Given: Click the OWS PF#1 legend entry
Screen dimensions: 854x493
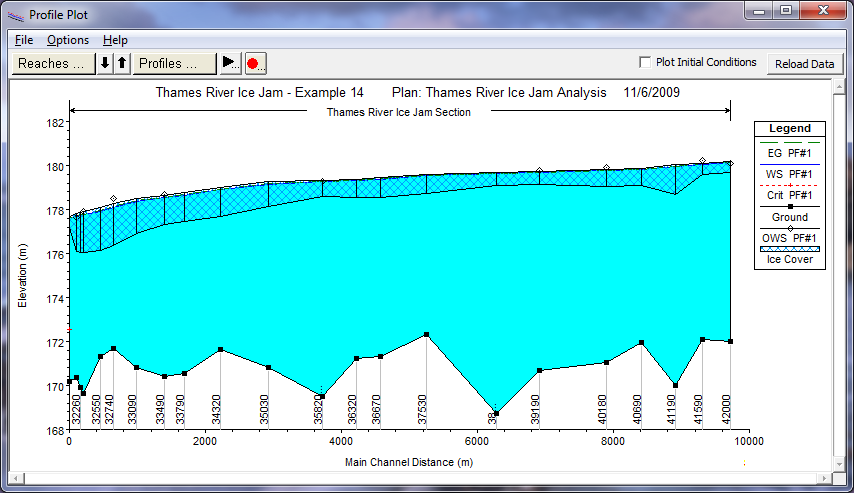Looking at the screenshot, I should pyautogui.click(x=790, y=237).
